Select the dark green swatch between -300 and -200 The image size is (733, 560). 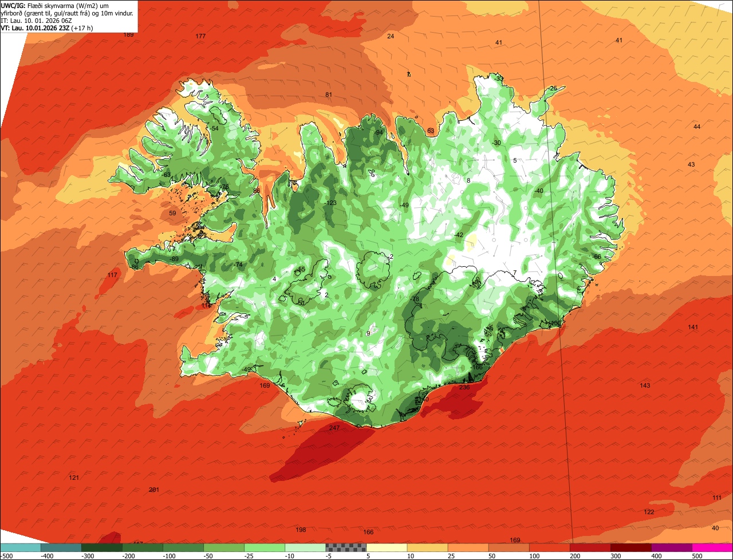coord(102,547)
